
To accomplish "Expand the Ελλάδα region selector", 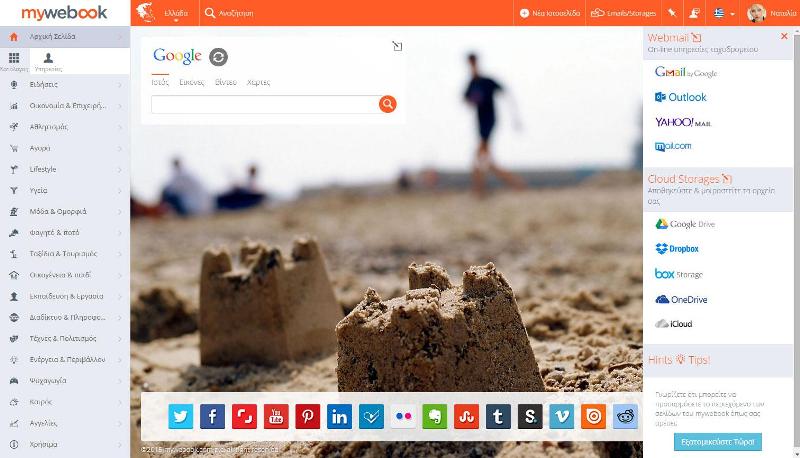I will tap(175, 13).
